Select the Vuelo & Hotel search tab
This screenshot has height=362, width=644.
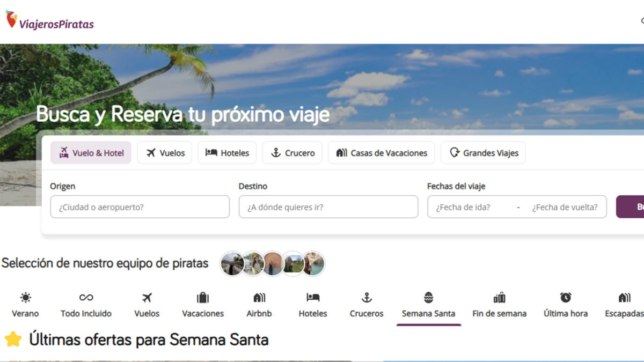click(91, 152)
